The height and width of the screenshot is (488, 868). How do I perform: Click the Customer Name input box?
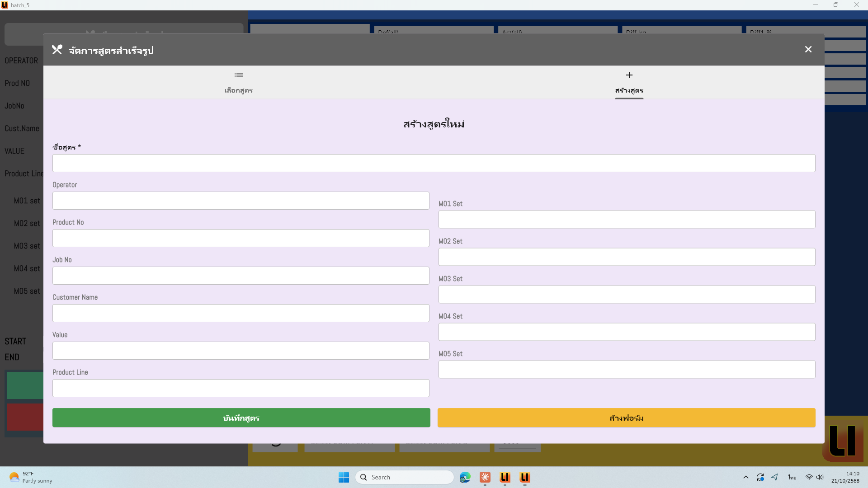[241, 313]
